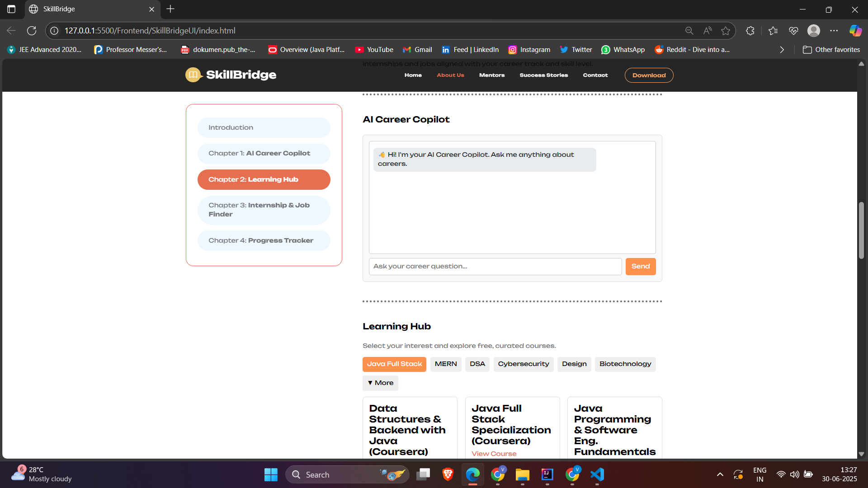
Task: Launch Visual Studio Code from taskbar
Action: 597,474
